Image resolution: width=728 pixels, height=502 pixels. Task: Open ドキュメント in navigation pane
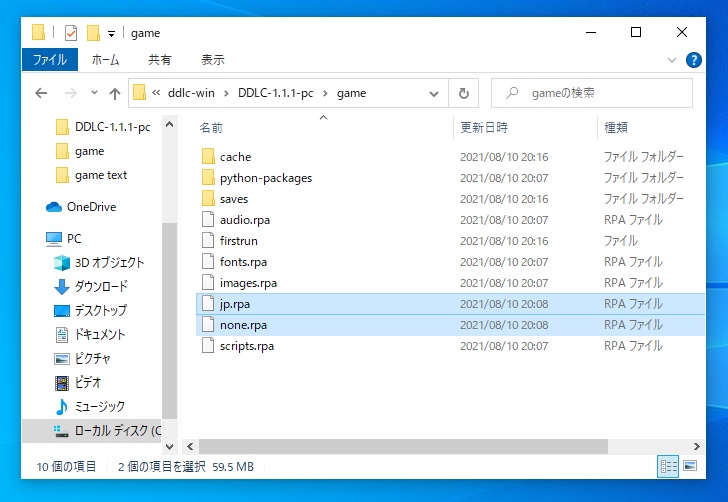tap(90, 334)
